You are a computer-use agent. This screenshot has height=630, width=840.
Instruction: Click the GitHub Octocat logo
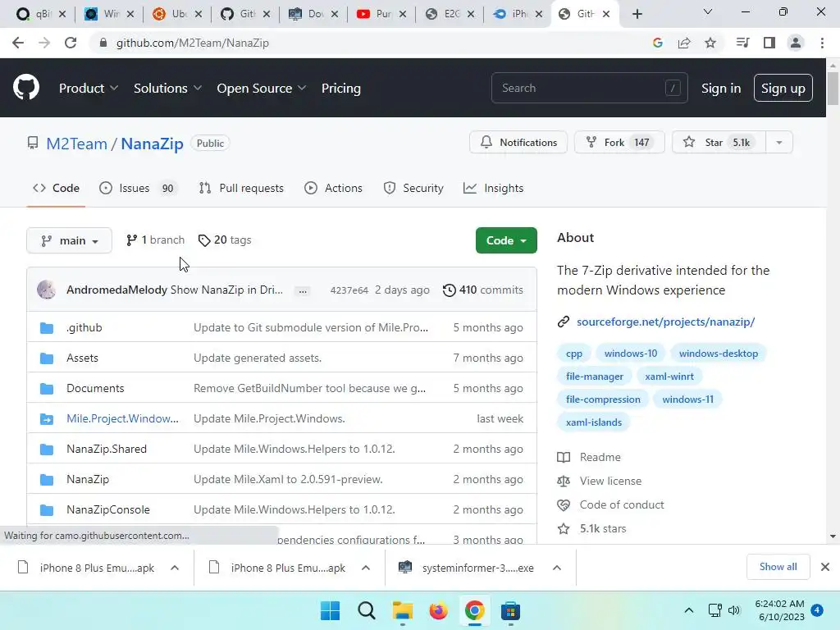point(26,87)
